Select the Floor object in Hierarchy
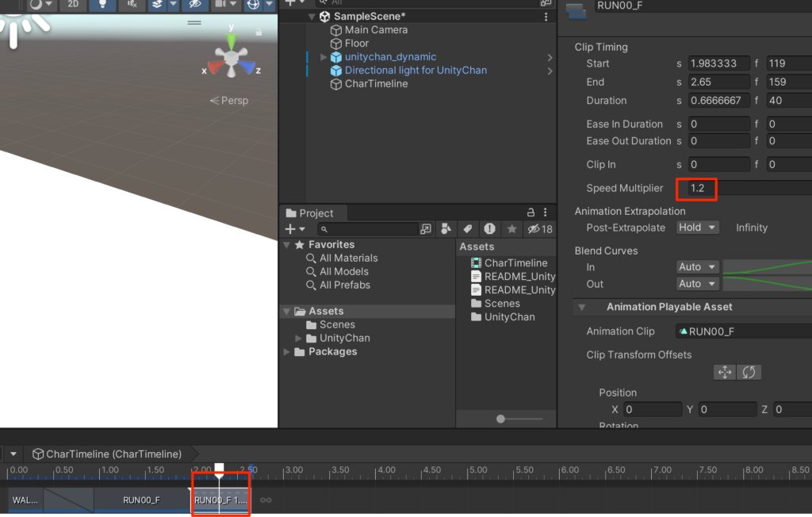Viewport: 812px width, 517px height. (x=357, y=44)
